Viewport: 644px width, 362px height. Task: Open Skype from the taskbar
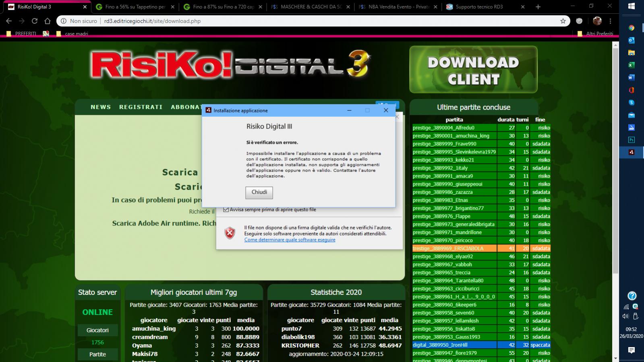(632, 103)
